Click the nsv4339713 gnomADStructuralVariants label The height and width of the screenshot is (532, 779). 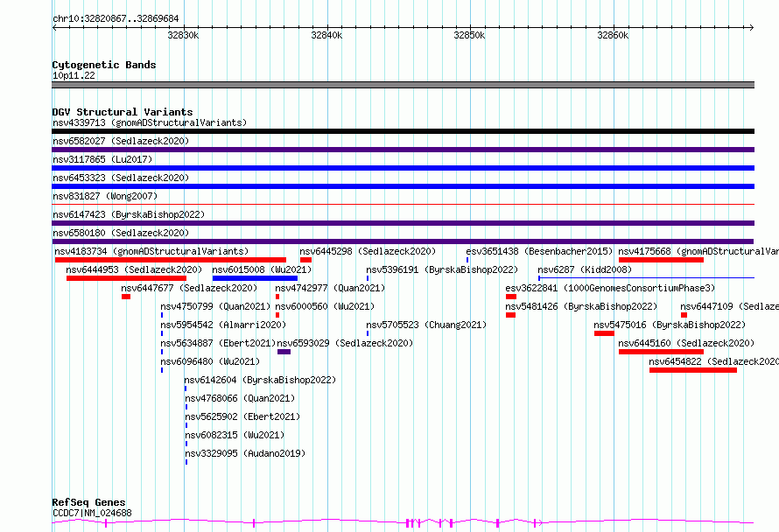click(x=150, y=122)
